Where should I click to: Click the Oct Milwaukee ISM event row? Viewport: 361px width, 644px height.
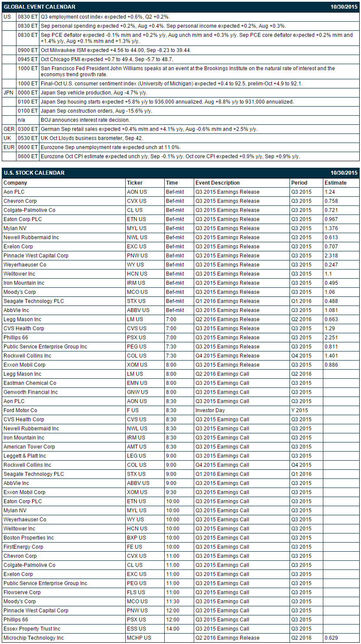point(116,50)
